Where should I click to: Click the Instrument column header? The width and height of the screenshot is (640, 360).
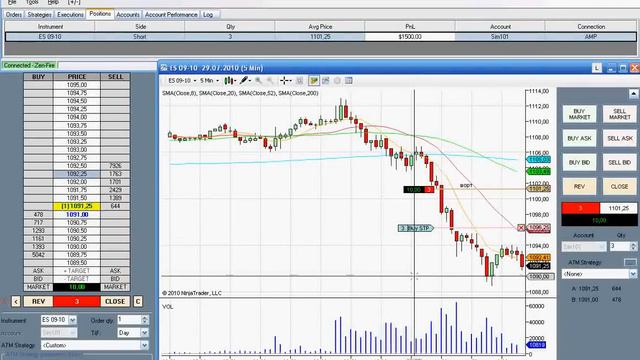coord(50,27)
